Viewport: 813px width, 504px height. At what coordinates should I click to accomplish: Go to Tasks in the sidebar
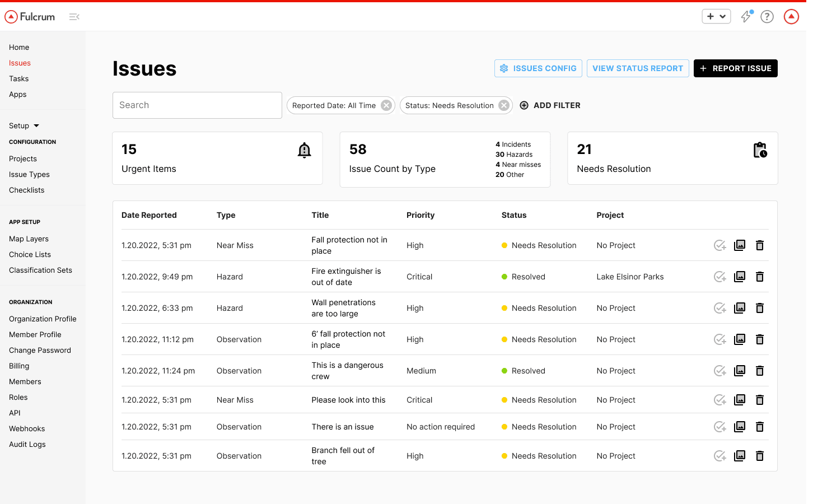tap(19, 79)
